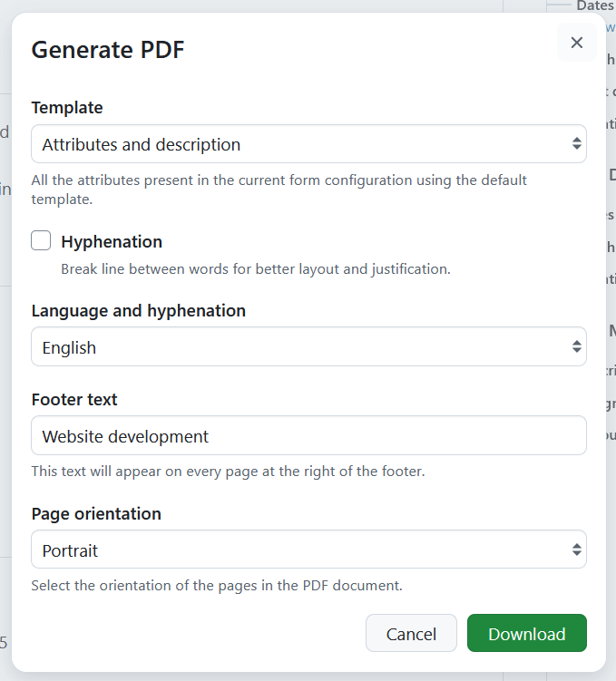Click the Hyphenation checkbox label text
Image resolution: width=616 pixels, height=681 pixels.
coord(112,242)
